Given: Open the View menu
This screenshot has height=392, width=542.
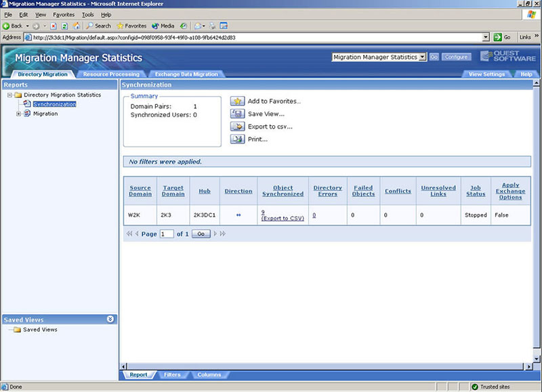Looking at the screenshot, I should [41, 15].
